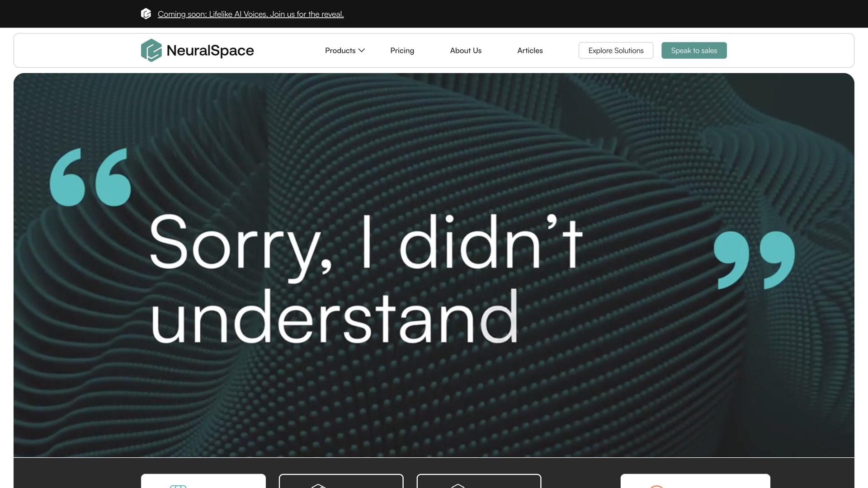The height and width of the screenshot is (488, 868).
Task: Click the Explore Solutions button
Action: [616, 50]
